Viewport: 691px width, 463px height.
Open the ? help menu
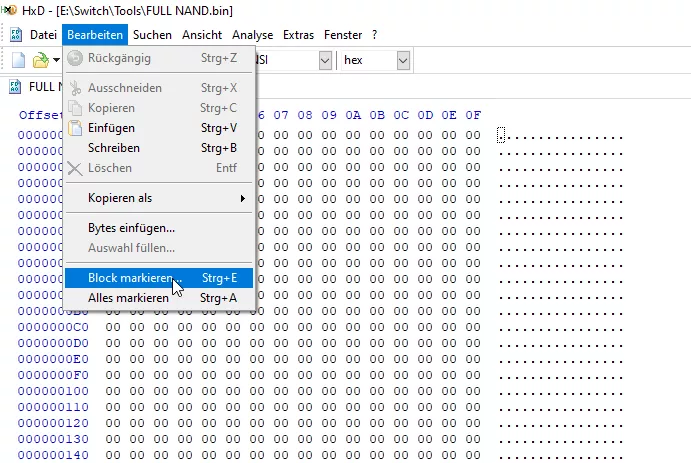pyautogui.click(x=374, y=35)
